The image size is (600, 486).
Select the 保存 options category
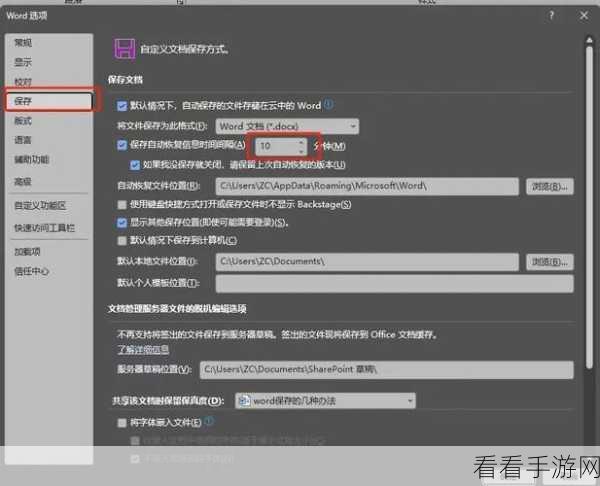(49, 101)
